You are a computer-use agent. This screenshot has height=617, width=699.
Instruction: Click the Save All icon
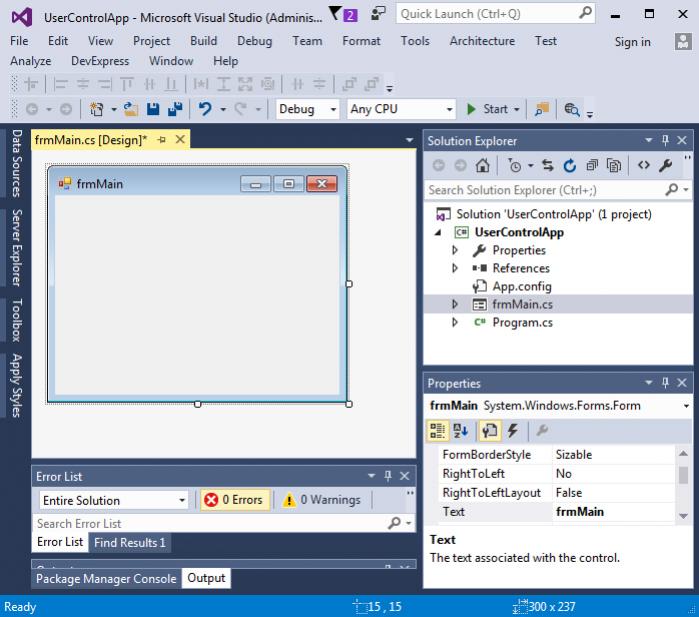pos(175,109)
